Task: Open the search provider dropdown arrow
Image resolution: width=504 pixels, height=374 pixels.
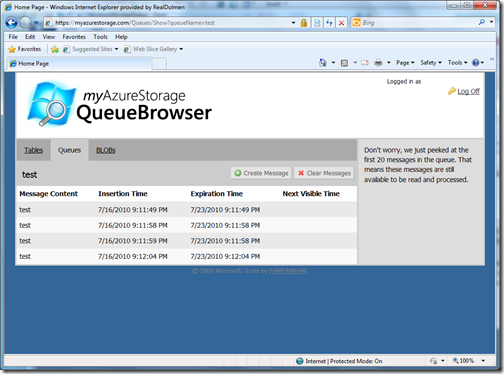Action: [x=491, y=22]
